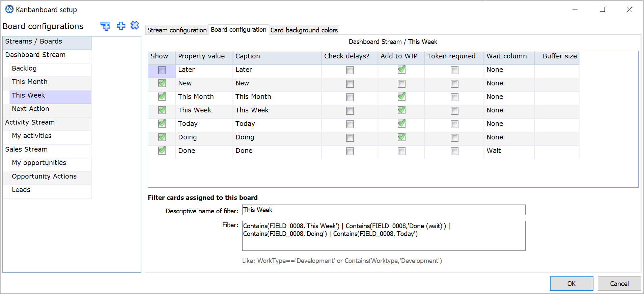Close the Kanbanboard setup window
Image resolution: width=644 pixels, height=294 pixels.
click(629, 9)
